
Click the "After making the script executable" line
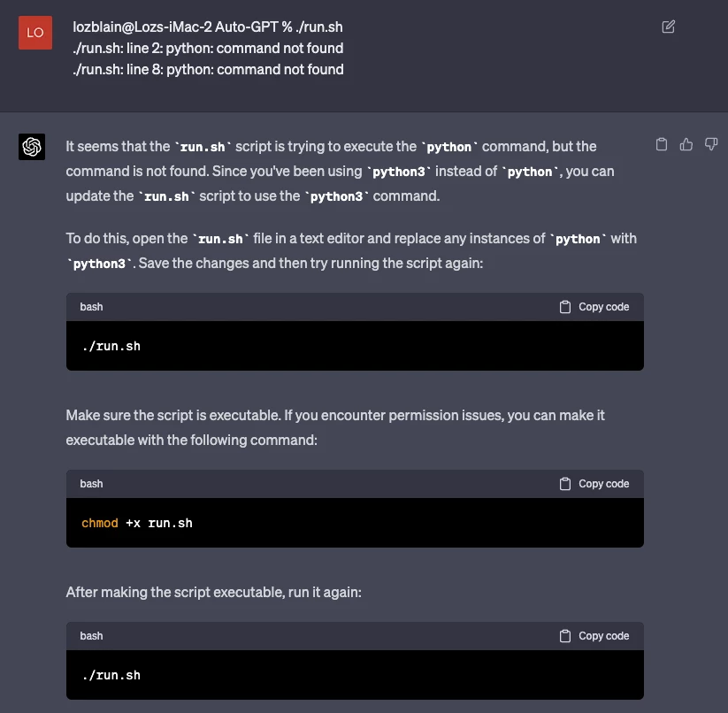(213, 592)
